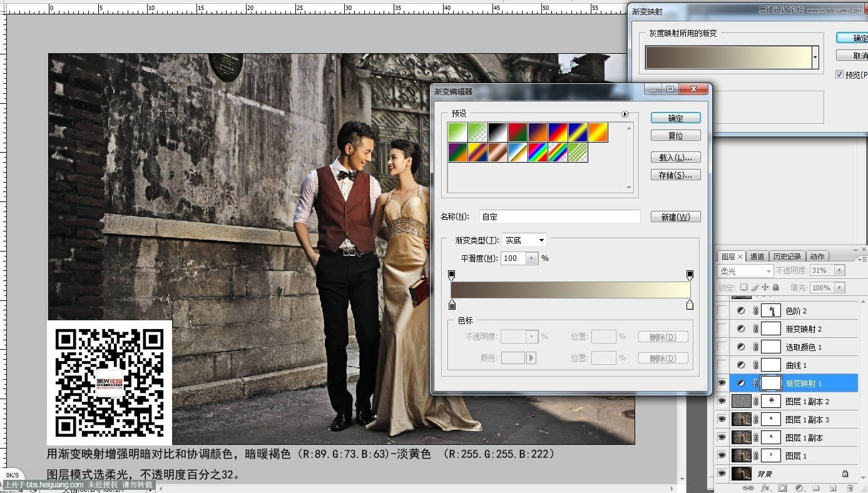Viewport: 868px width, 493px height.
Task: Click the lock icon on the 背景 layer
Action: tap(845, 474)
